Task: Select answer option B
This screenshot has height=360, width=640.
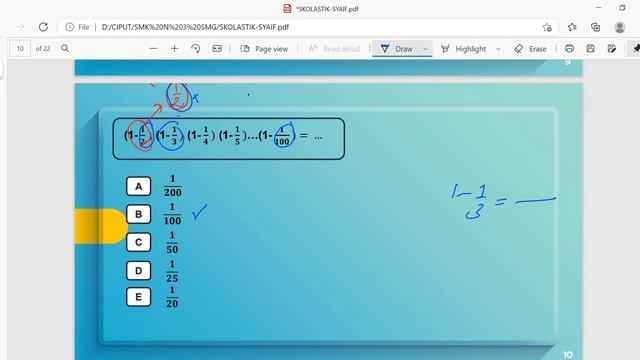Action: (138, 214)
